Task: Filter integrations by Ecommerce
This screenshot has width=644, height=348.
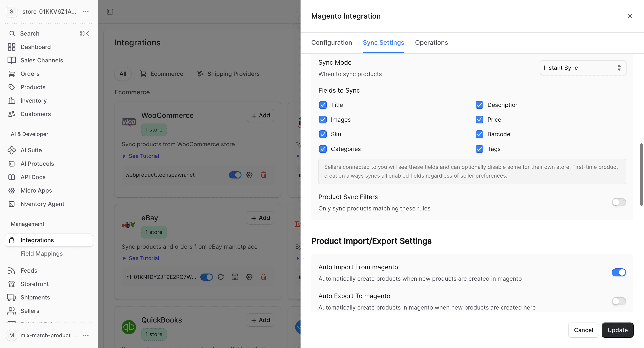Action: 161,74
